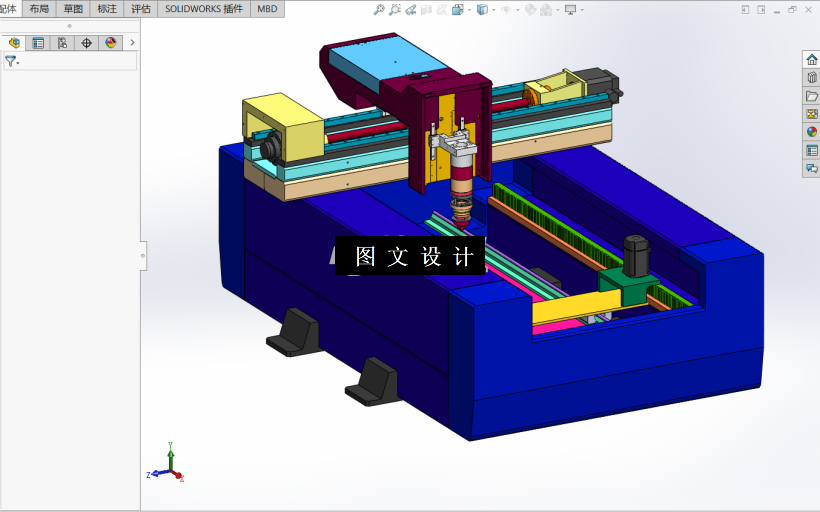The image size is (820, 512).
Task: Open the Display Style dropdown arrow
Action: click(x=494, y=10)
